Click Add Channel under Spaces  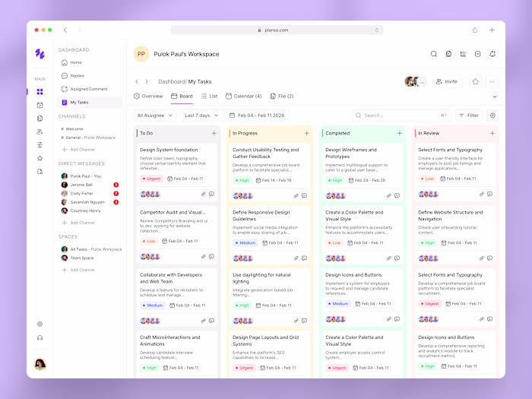point(78,270)
